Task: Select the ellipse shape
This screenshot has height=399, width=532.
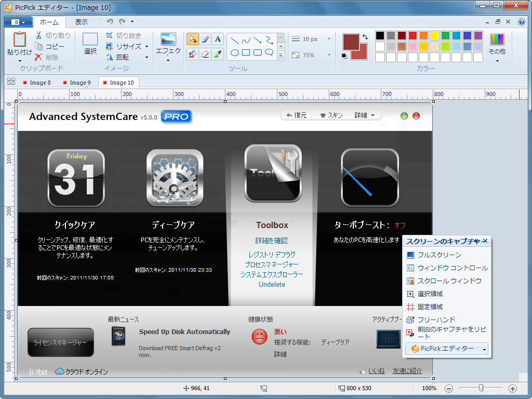Action: coord(234,53)
